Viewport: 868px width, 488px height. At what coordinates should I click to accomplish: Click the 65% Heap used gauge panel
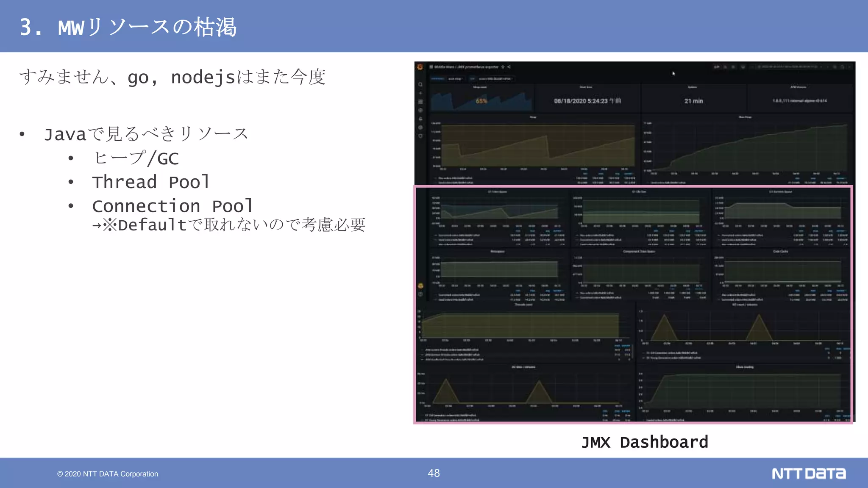481,98
